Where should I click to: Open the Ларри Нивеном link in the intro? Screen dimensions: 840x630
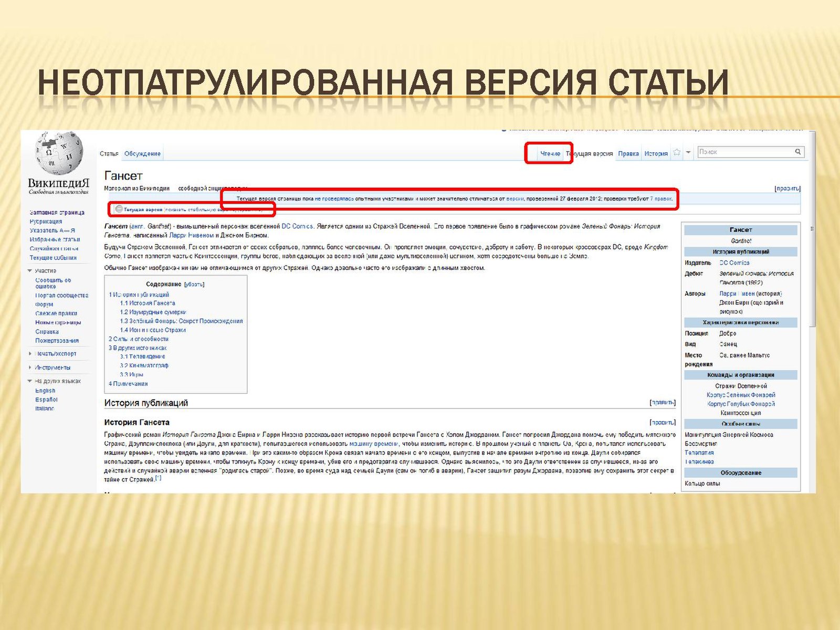coord(191,235)
